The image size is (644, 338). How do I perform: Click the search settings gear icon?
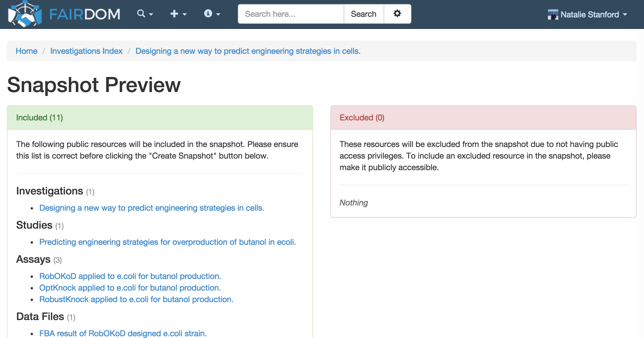pyautogui.click(x=397, y=14)
